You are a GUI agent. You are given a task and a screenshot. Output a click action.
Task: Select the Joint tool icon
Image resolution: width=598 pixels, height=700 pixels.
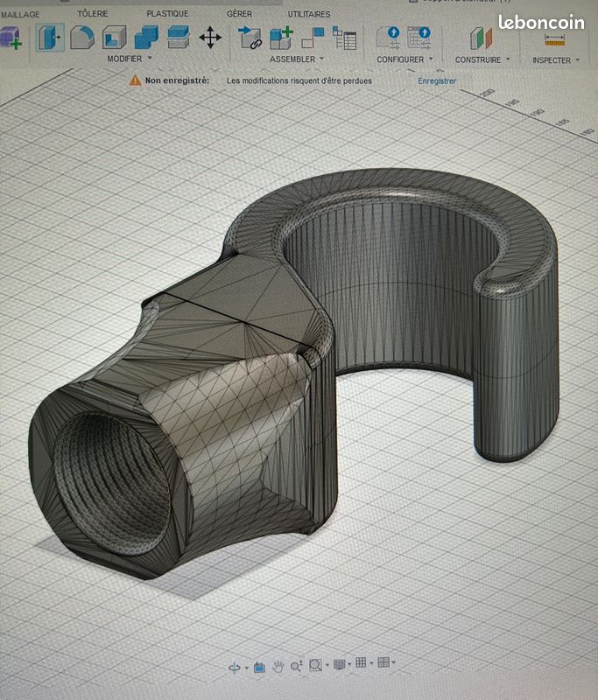pos(313,38)
